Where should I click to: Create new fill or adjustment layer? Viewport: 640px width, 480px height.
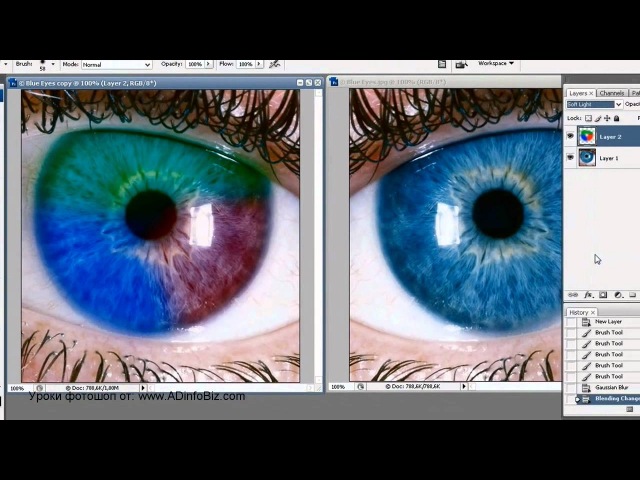(618, 295)
